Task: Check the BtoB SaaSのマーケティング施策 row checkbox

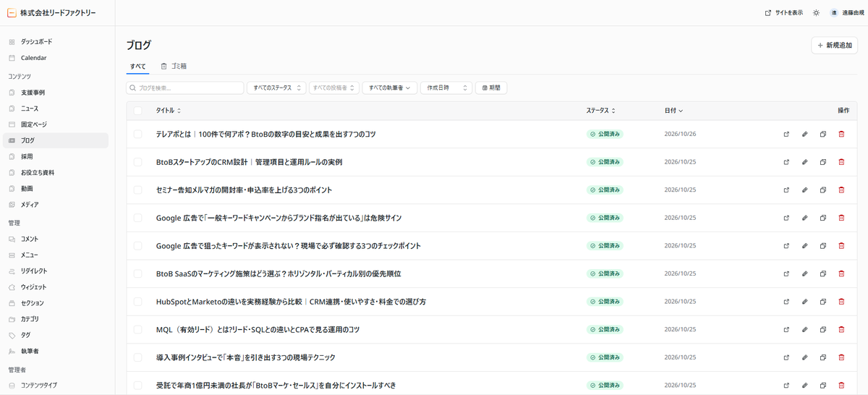Action: click(138, 273)
